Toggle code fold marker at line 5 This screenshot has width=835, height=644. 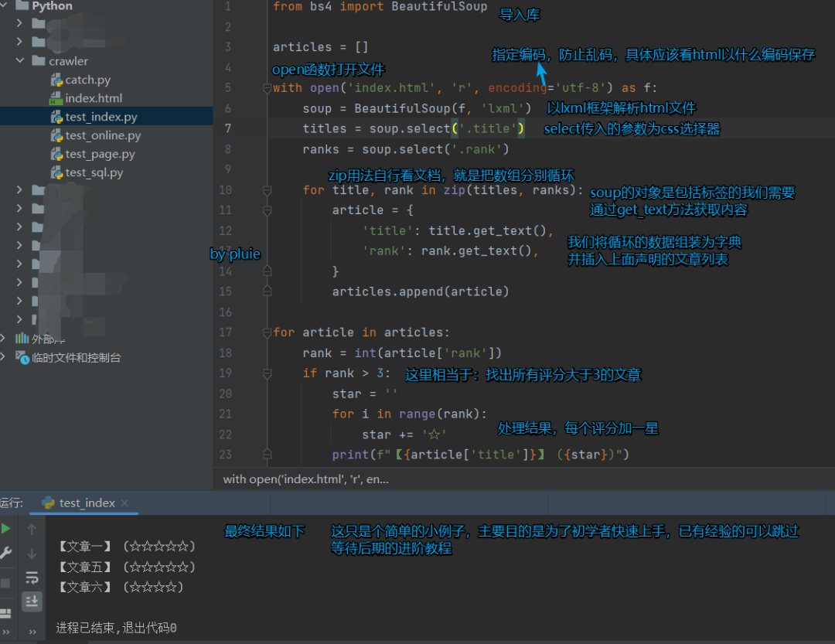point(267,88)
